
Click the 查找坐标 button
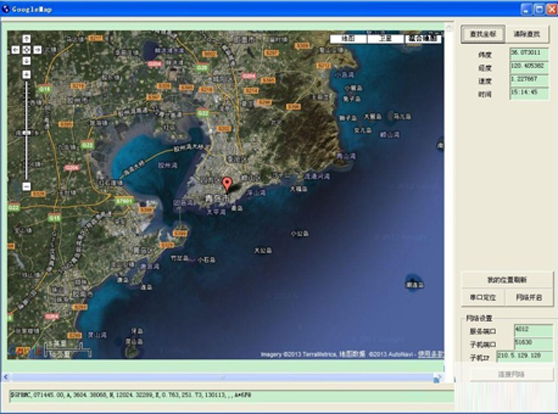click(483, 34)
